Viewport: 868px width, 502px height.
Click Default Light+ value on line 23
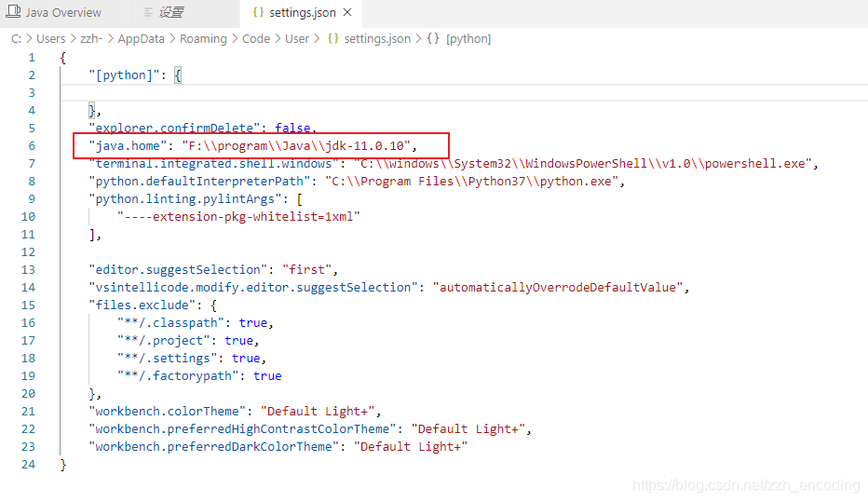(411, 447)
